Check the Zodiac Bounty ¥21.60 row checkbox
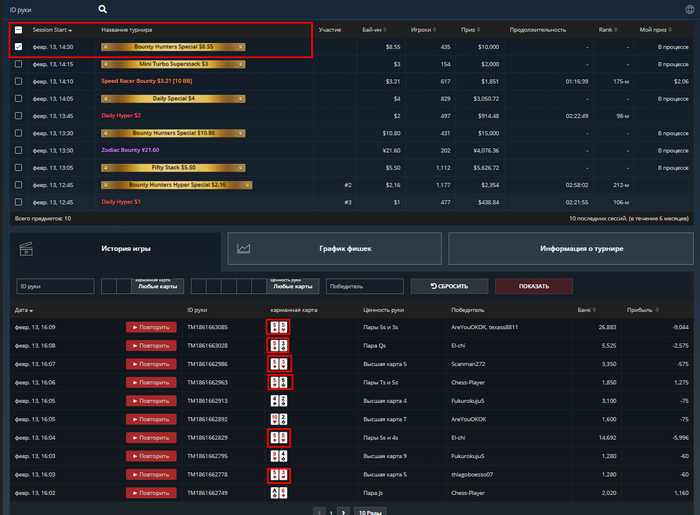700x515 pixels. point(18,150)
